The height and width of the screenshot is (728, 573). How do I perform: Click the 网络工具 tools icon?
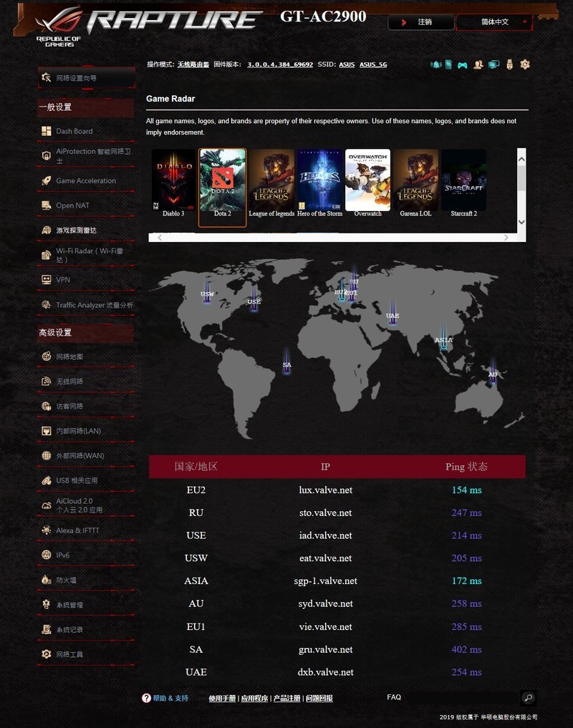coord(47,654)
